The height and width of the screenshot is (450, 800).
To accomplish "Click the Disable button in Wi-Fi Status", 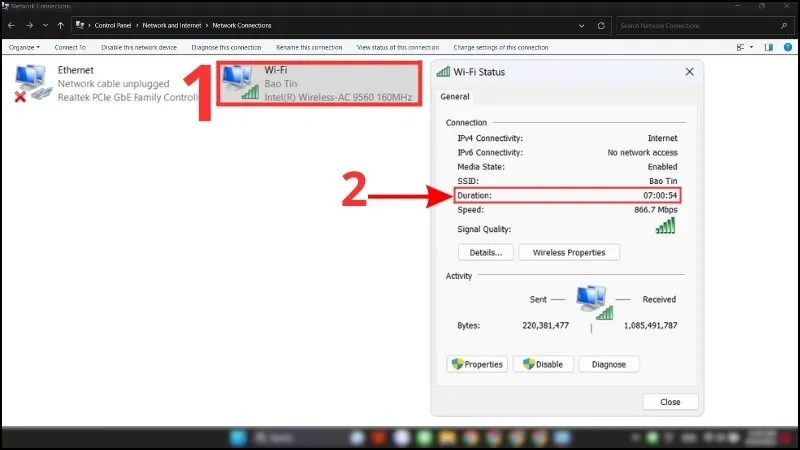I will coord(543,364).
